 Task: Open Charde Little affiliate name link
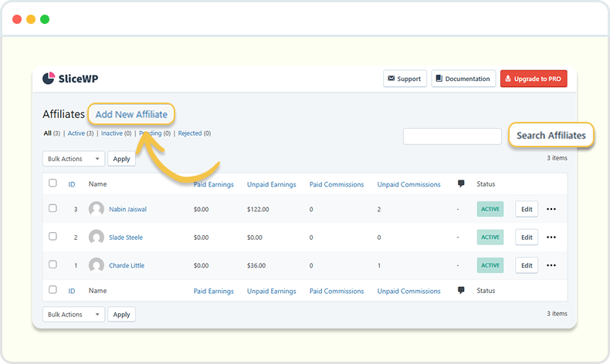tap(127, 265)
